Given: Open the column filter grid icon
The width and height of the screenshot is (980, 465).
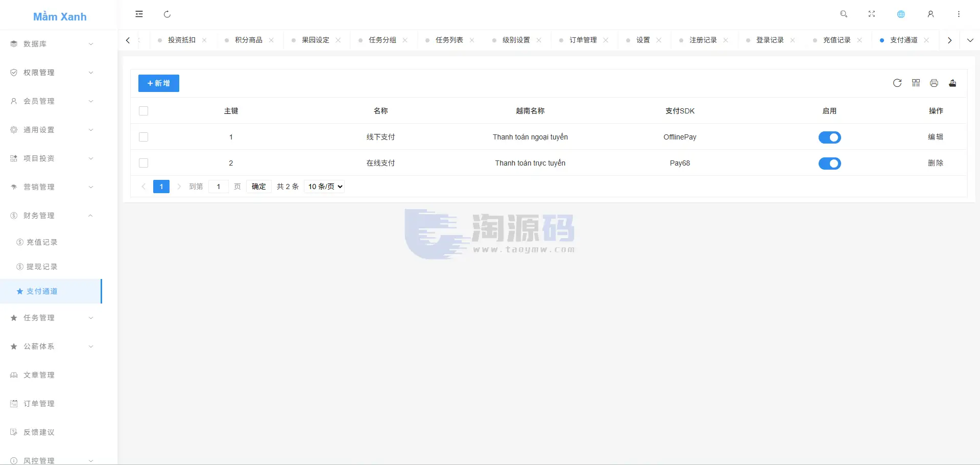Looking at the screenshot, I should pyautogui.click(x=916, y=83).
